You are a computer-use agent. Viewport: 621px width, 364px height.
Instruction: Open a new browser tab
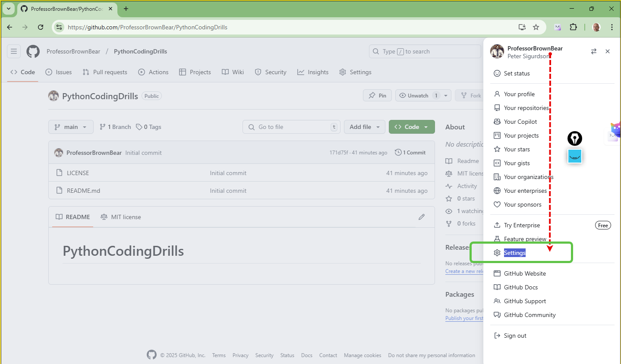[x=126, y=9]
